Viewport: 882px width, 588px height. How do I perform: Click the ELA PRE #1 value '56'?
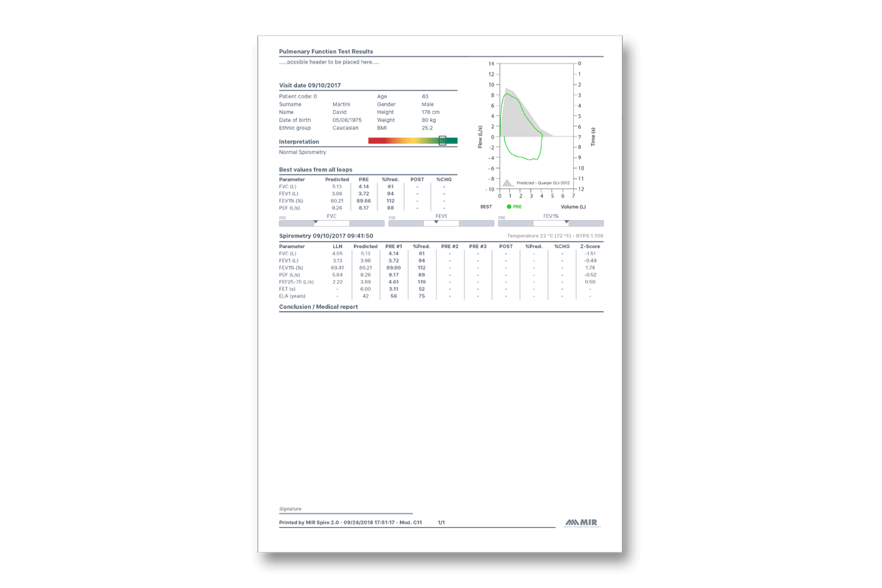pos(394,296)
